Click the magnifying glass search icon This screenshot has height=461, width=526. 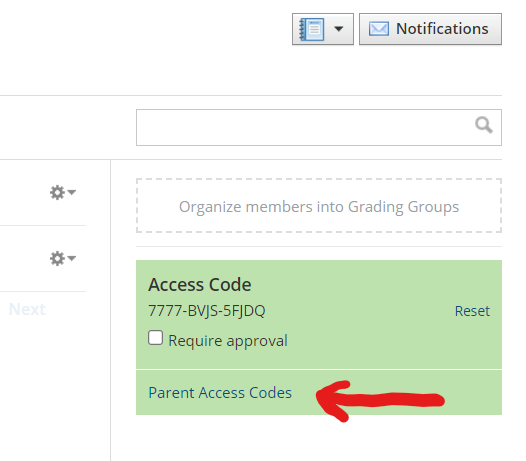point(484,125)
